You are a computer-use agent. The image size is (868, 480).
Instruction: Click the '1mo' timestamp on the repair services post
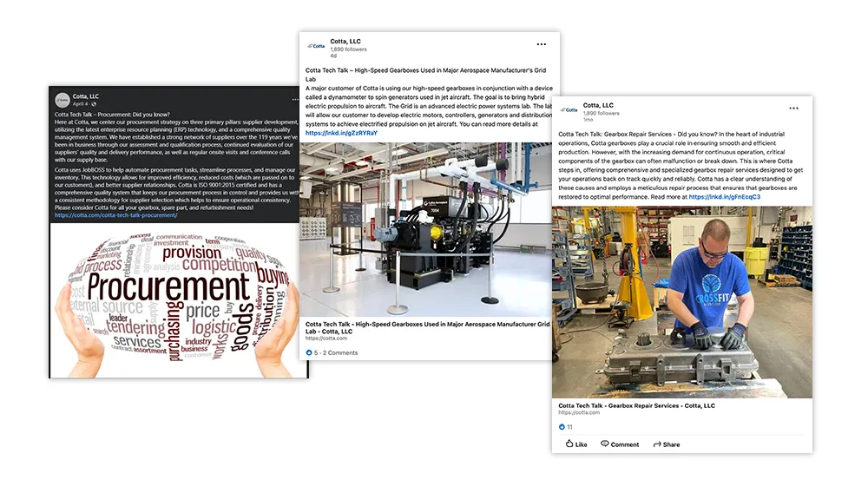[x=588, y=120]
